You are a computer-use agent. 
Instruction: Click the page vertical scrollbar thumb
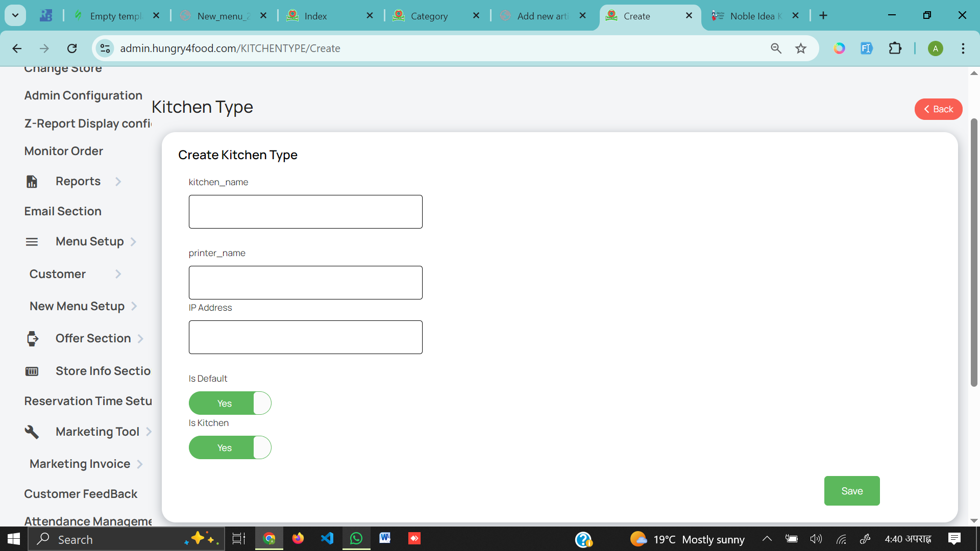[974, 253]
